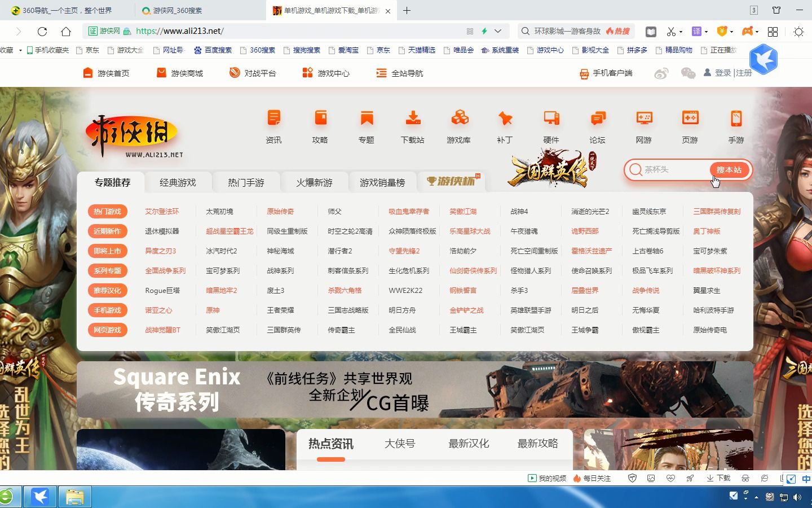Screen dimensions: 812x508
Task: Select the 大侠号 news tab
Action: [400, 444]
